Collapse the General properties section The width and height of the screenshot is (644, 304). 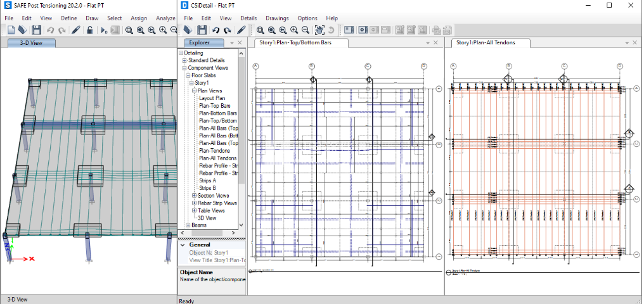coord(183,245)
